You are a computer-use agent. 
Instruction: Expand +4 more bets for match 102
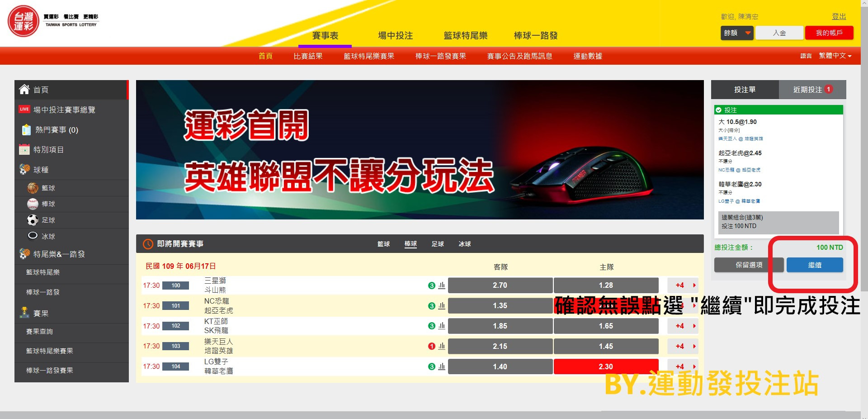(683, 326)
